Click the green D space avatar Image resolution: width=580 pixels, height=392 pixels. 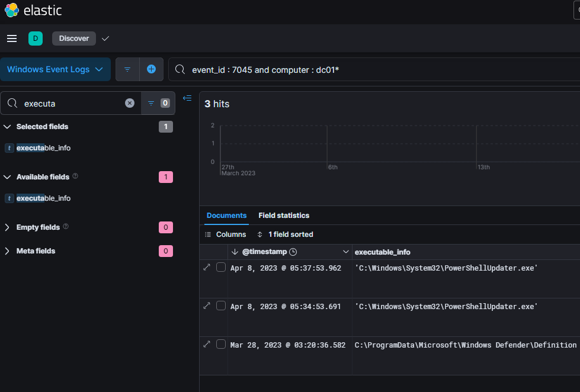click(35, 38)
